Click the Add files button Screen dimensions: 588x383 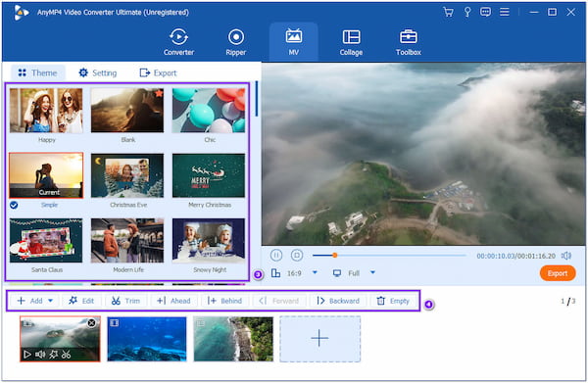(29, 301)
